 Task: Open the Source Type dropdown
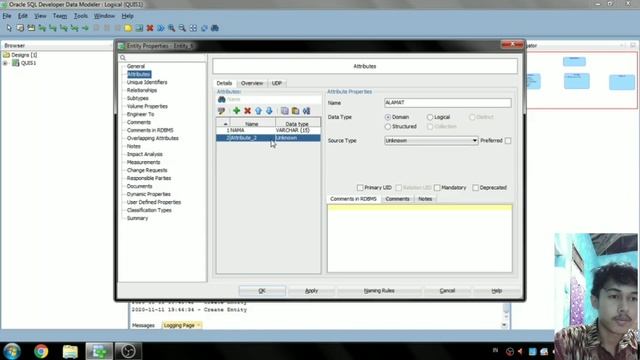[431, 141]
